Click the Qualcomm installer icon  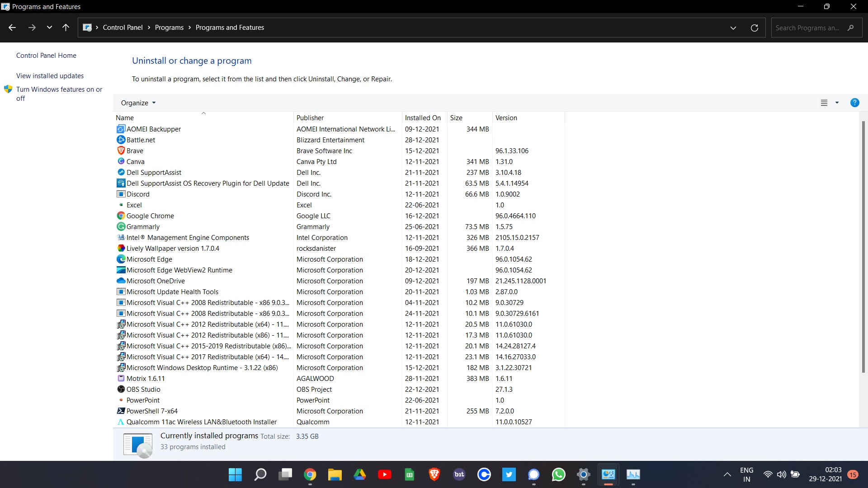[x=121, y=422]
